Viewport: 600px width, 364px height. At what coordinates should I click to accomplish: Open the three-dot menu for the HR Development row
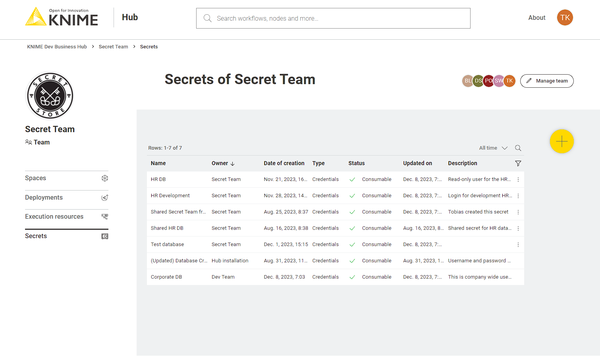click(x=518, y=196)
